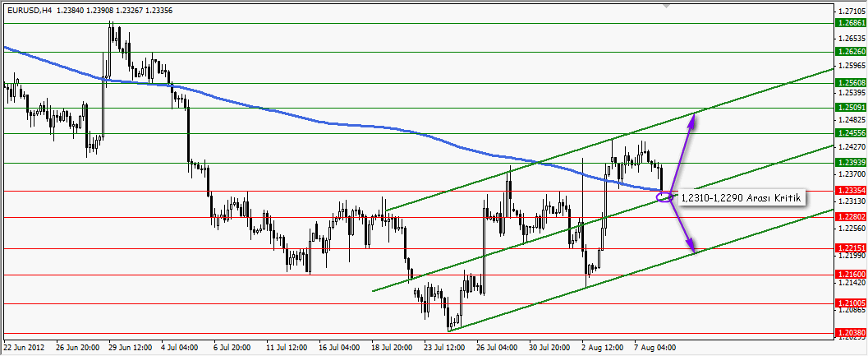Screen dimensions: 868x356
Task: Click the '26 Jul 04:00' time axis label
Action: click(x=497, y=348)
